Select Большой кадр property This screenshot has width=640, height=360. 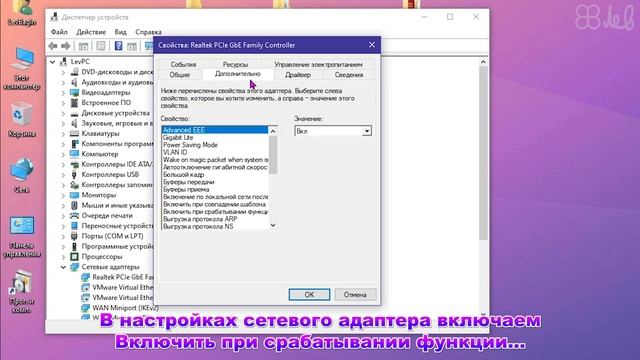pyautogui.click(x=215, y=175)
